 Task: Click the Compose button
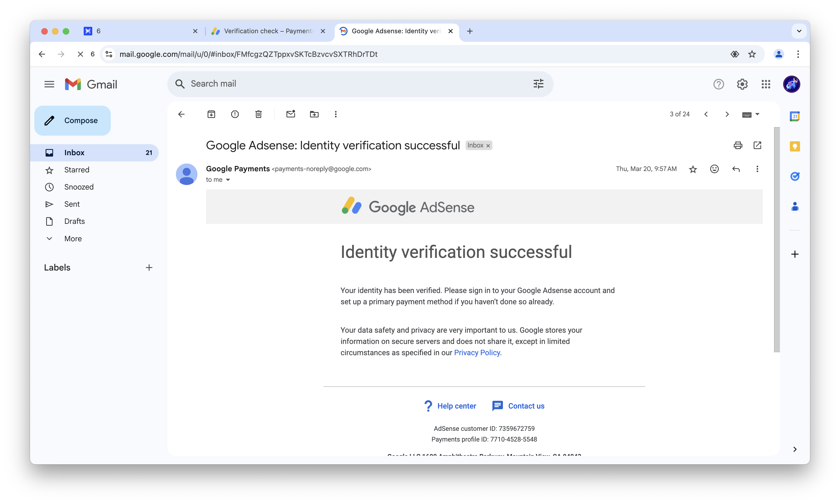[72, 121]
